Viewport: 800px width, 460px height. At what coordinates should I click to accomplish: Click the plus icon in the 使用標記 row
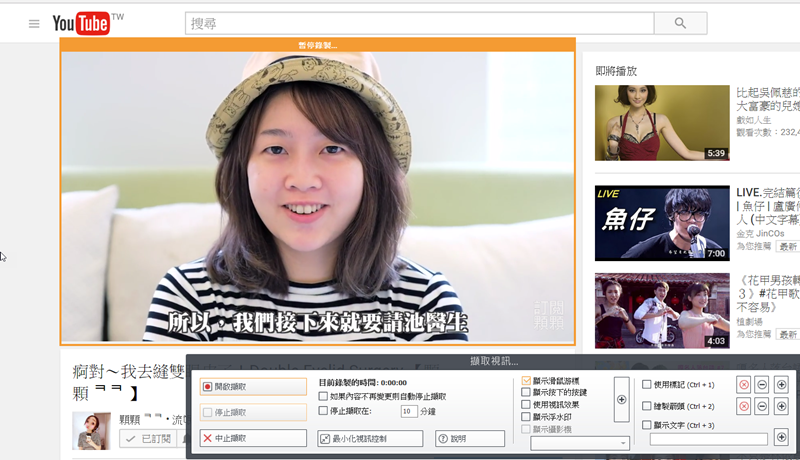(x=781, y=385)
